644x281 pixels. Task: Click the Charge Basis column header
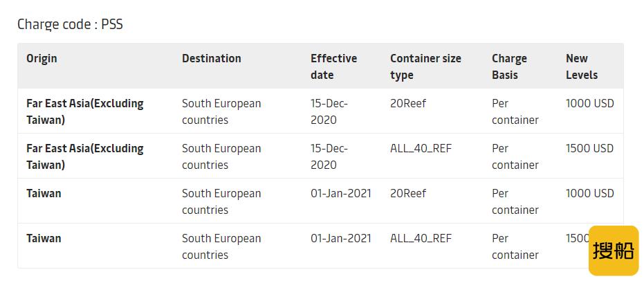coord(509,66)
